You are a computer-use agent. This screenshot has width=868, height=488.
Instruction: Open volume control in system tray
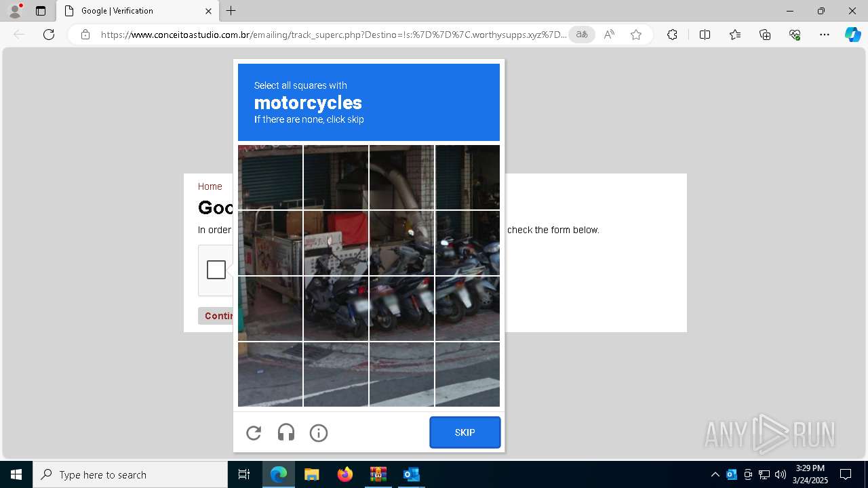[x=781, y=474]
